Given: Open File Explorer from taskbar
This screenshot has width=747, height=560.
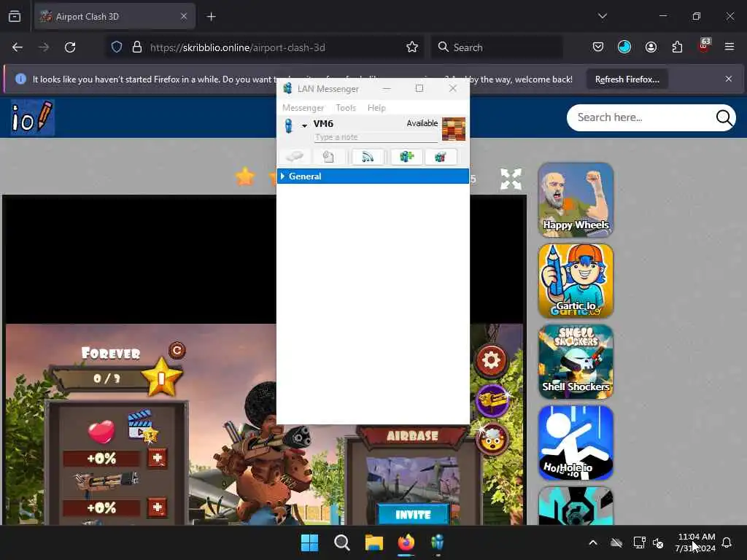Looking at the screenshot, I should (374, 542).
